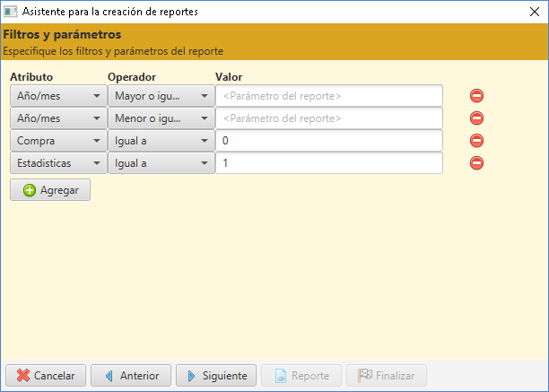Go back with the Anterior button

point(131,376)
